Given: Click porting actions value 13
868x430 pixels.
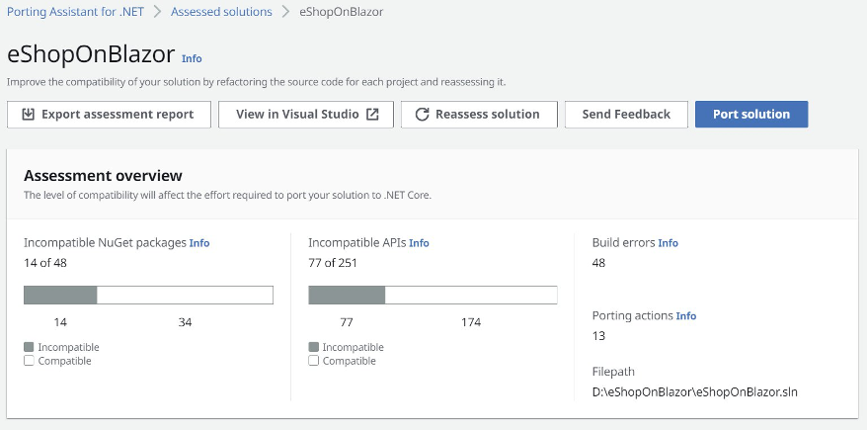Looking at the screenshot, I should (598, 336).
